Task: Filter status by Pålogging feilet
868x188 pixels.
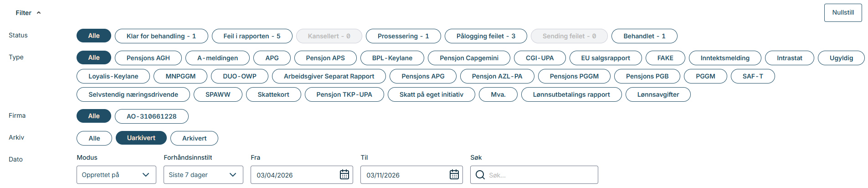Action: point(486,36)
